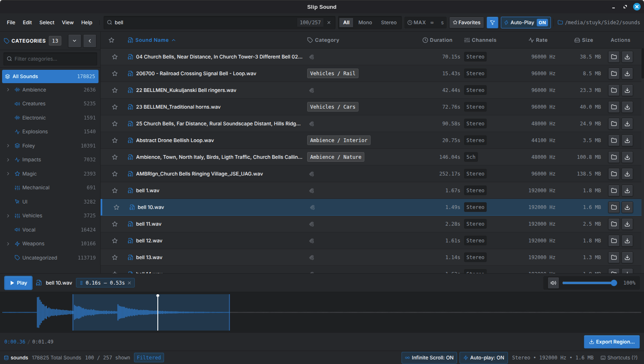Viewport: 644px width, 364px height.
Task: Open folder for 23 BELLMEN_Traditional horns.wav
Action: 614,107
